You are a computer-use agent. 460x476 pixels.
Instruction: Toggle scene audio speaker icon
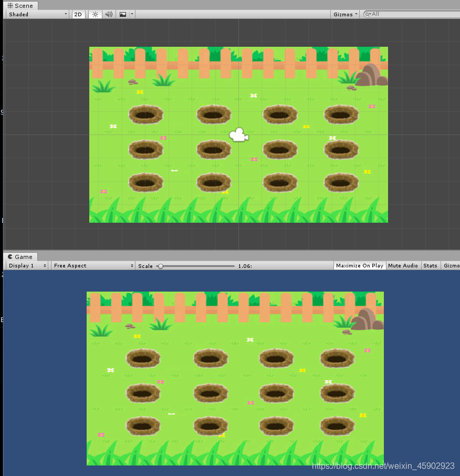coord(109,14)
